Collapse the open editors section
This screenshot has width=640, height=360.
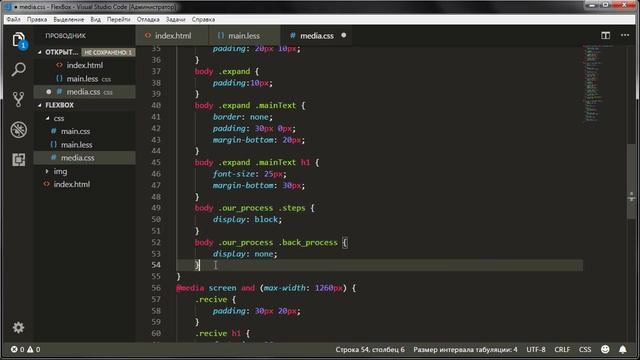pyautogui.click(x=40, y=52)
